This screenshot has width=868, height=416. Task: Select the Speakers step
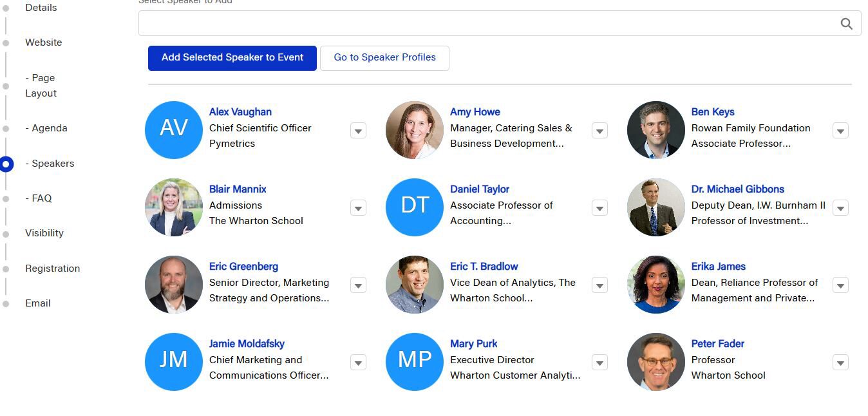tap(50, 164)
